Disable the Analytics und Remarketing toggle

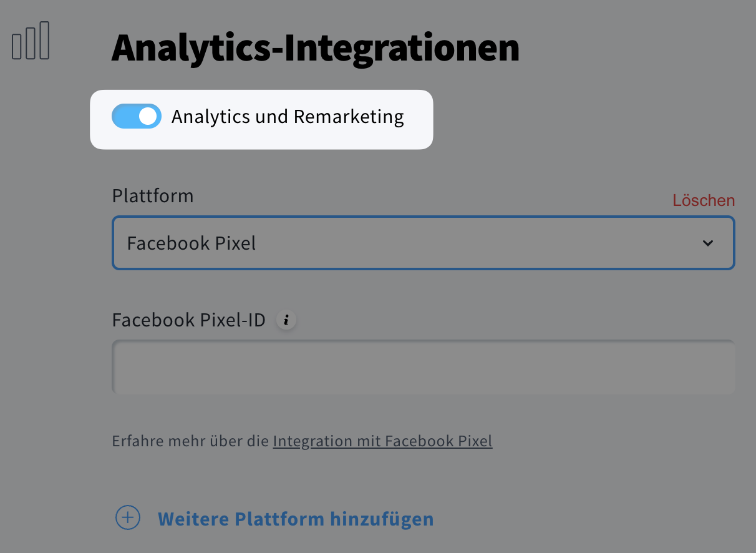pyautogui.click(x=137, y=116)
